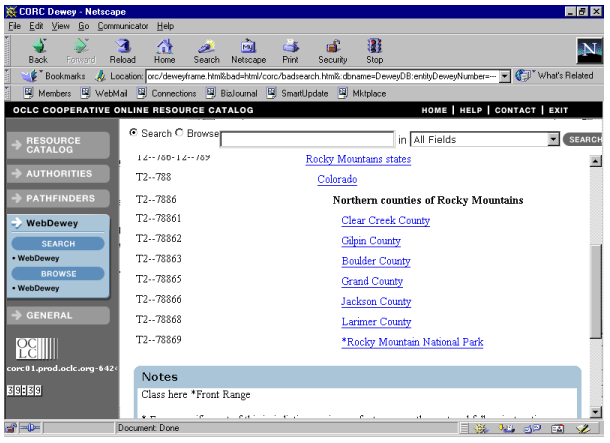Open the Location URL history dropdown arrow
The image size is (610, 443).
coord(505,76)
